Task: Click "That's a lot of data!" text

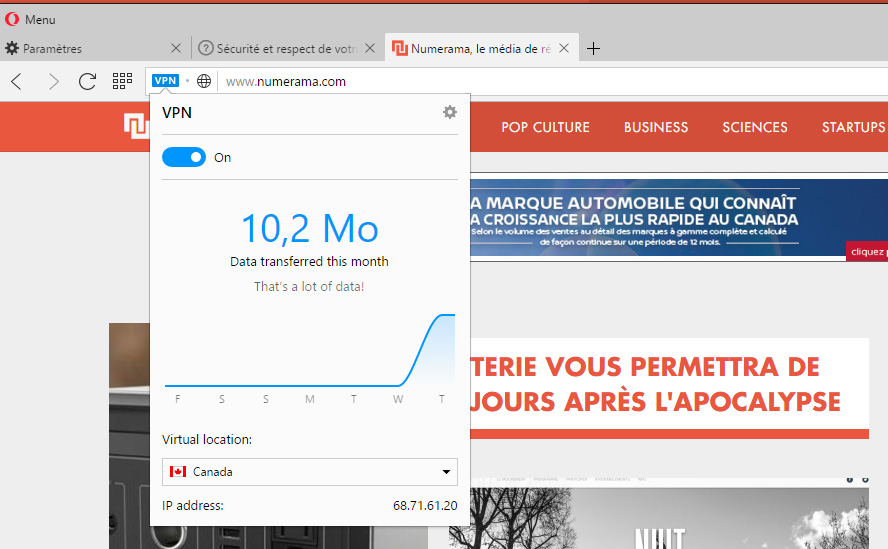Action: [309, 287]
